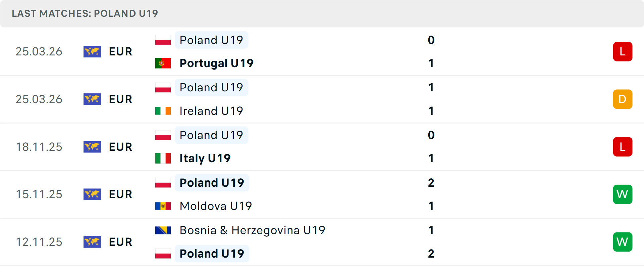
Task: Click the Portugal U19 flag icon
Action: (163, 63)
